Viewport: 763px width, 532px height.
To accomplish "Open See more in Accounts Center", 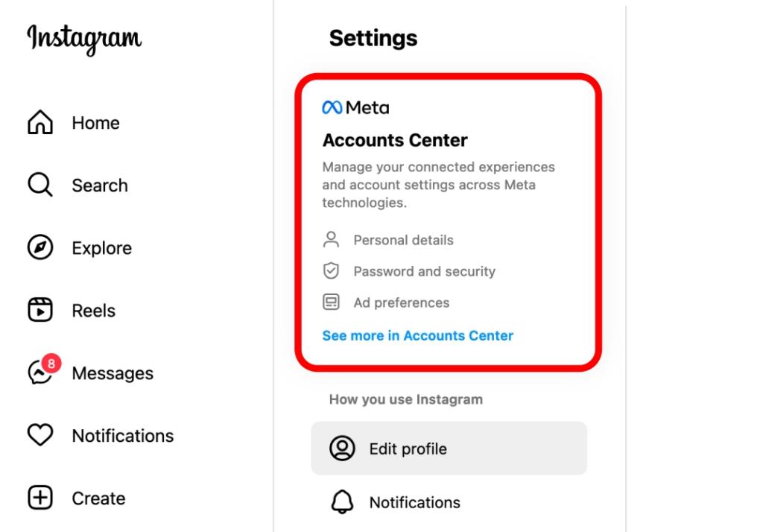I will coord(417,335).
